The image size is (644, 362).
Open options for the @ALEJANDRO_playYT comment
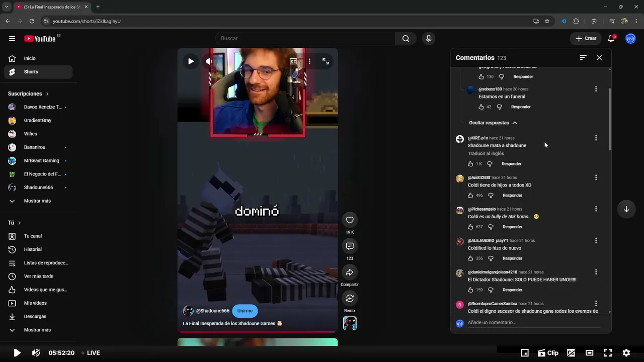596,240
